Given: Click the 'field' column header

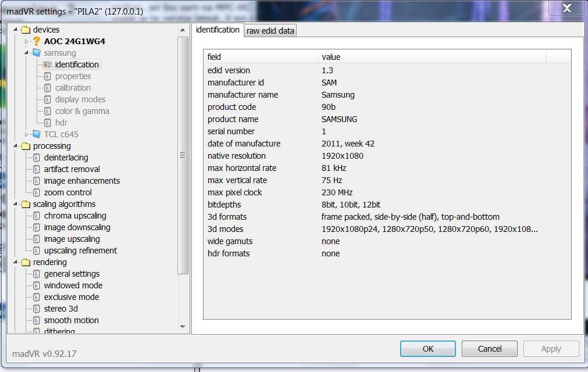Looking at the screenshot, I should (261, 57).
